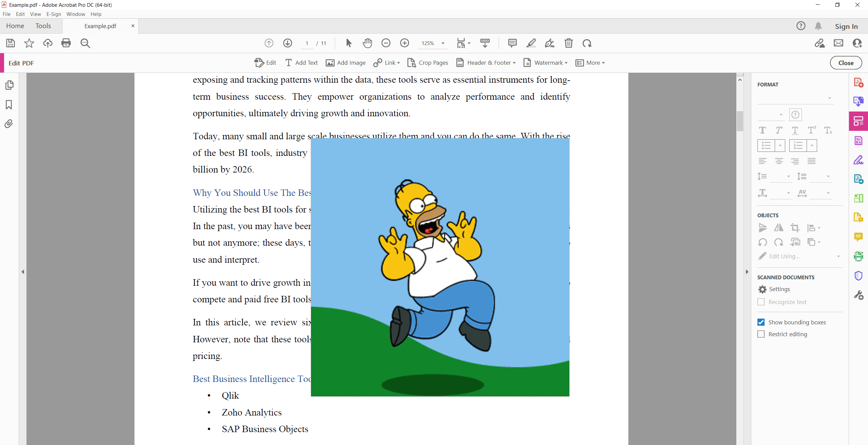
Task: Switch to the Home tab
Action: tap(15, 25)
